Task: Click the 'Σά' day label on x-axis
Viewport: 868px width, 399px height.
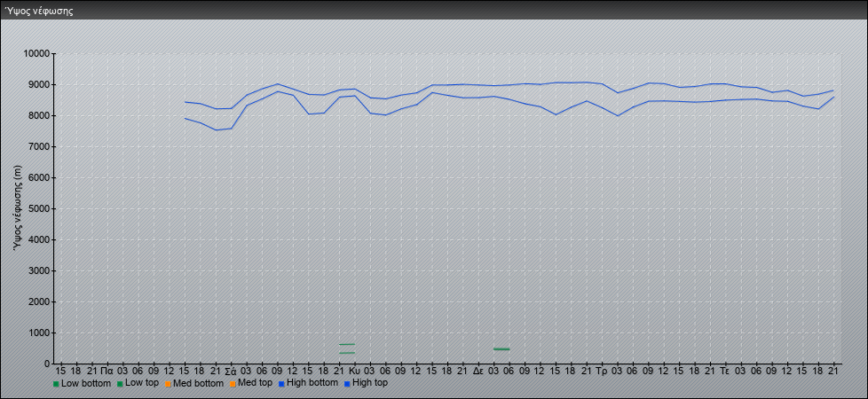Action: (x=231, y=371)
